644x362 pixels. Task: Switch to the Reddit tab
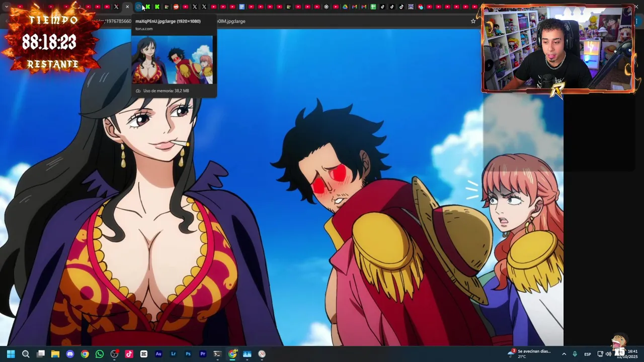pos(176,7)
